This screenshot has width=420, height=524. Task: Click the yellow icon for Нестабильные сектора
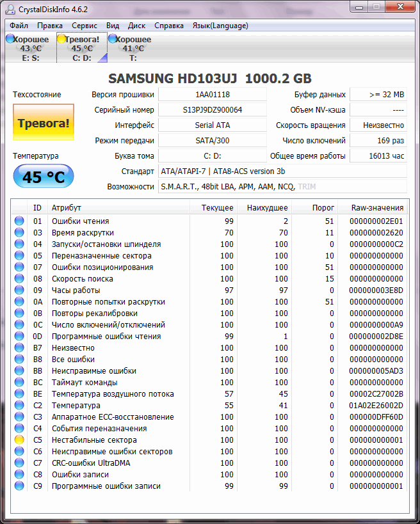click(x=19, y=440)
